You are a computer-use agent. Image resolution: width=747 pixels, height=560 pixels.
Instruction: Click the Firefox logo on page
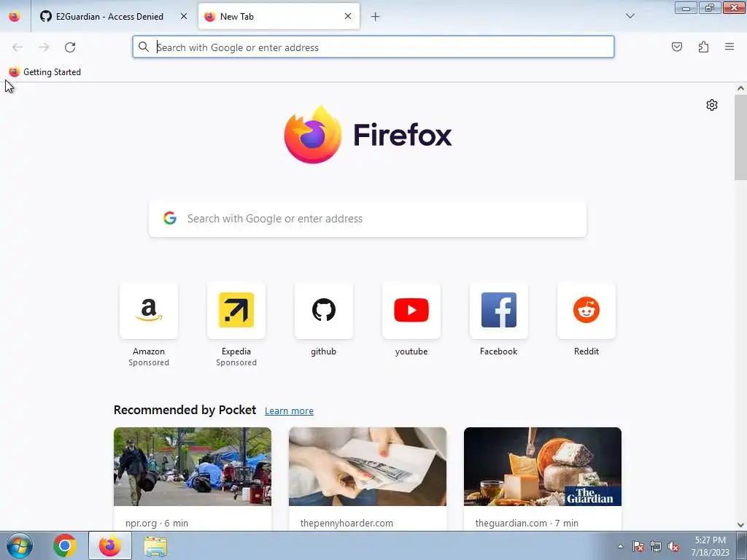tap(368, 135)
